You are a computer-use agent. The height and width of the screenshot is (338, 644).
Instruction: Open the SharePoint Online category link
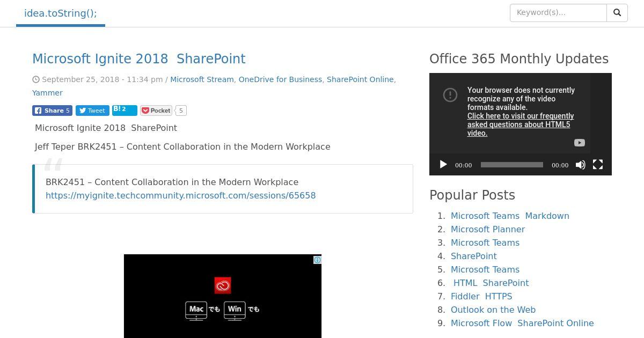[x=360, y=79]
